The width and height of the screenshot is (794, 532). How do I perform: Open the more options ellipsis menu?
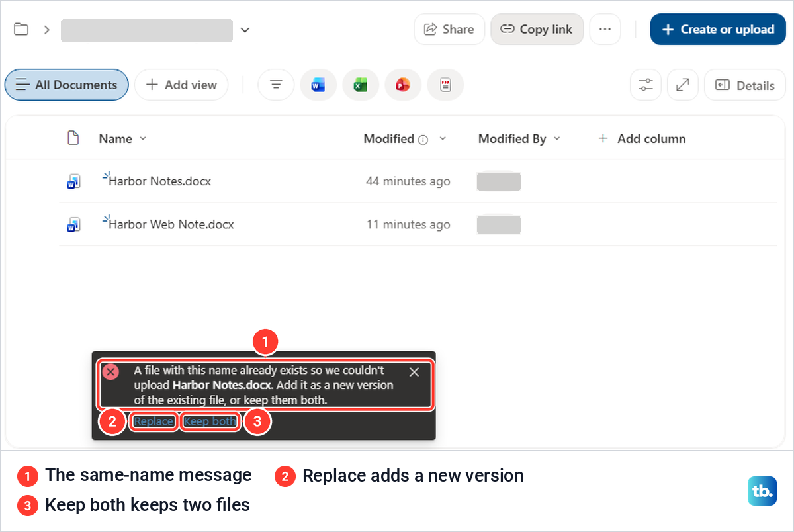coord(605,29)
